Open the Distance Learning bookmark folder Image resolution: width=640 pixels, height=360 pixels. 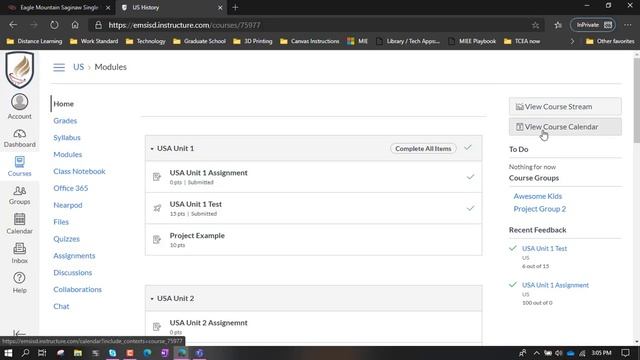click(x=35, y=41)
